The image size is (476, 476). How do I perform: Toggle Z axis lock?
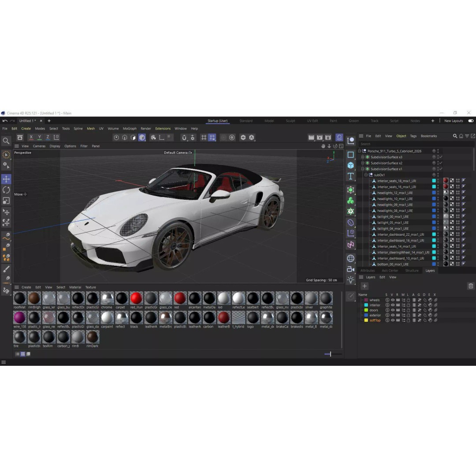(x=48, y=138)
